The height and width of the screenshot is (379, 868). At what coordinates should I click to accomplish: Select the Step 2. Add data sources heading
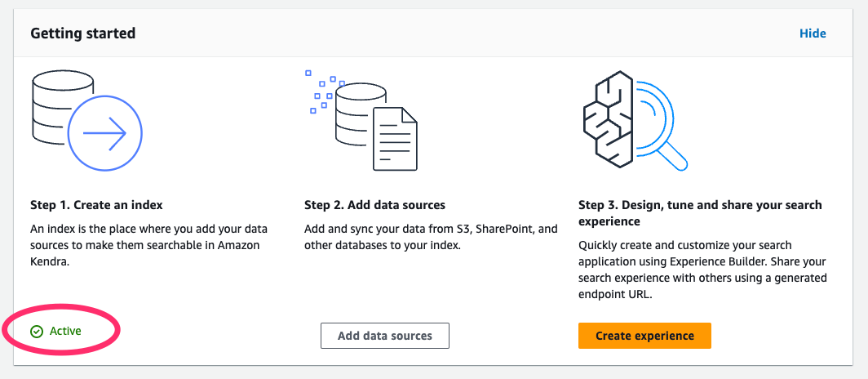point(374,205)
